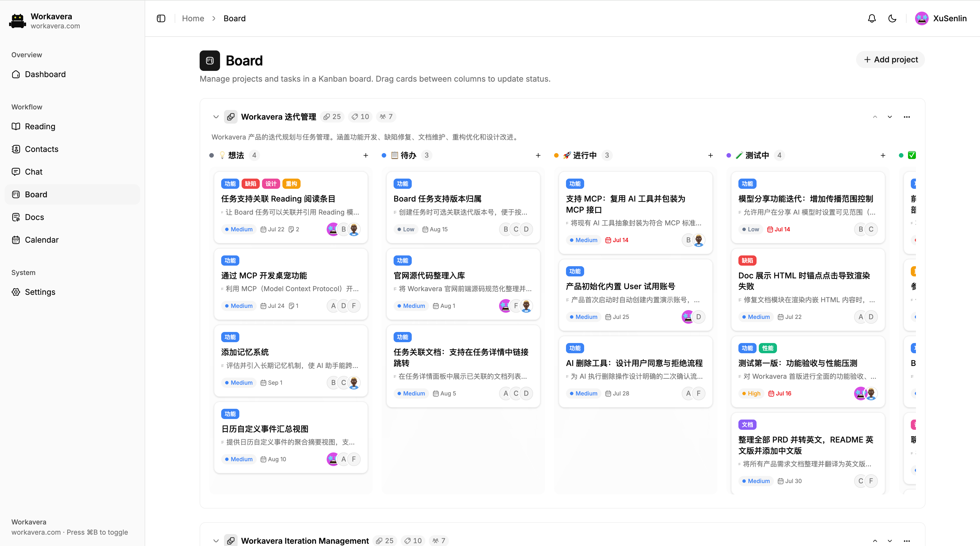Click the tag count badge showing 10 in 迭代管理
980x546 pixels.
pos(360,117)
